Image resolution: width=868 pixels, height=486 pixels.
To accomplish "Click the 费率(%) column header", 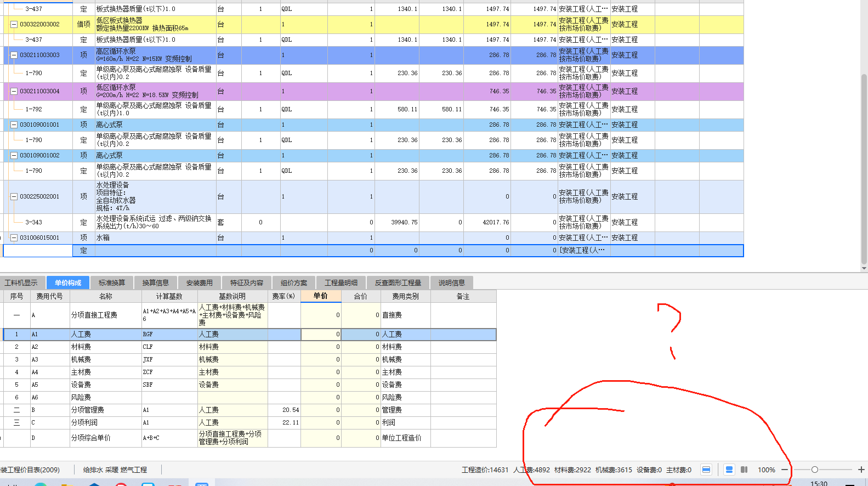I will (284, 296).
